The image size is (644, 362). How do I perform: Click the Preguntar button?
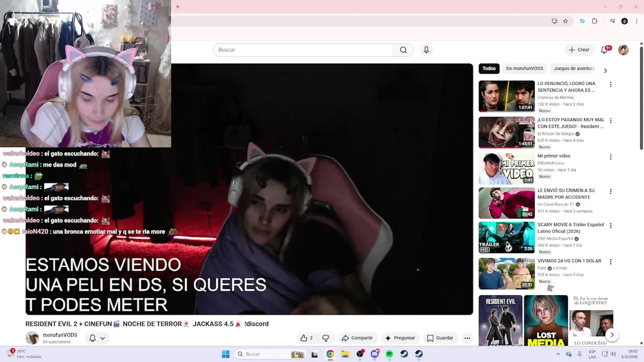(399, 338)
